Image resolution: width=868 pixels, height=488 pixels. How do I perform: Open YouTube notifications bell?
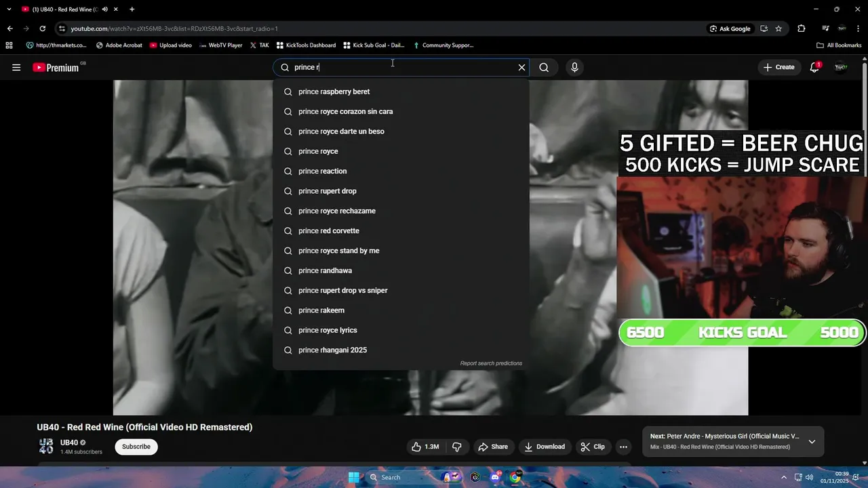814,67
